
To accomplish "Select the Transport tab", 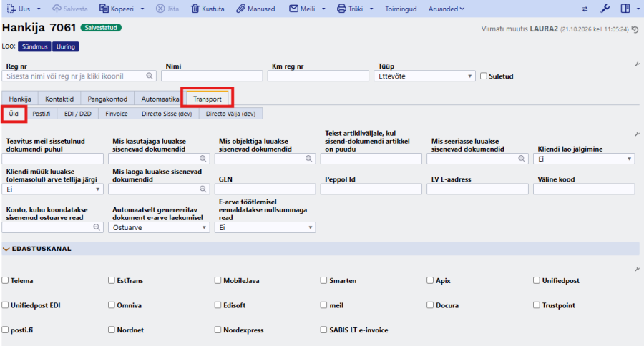I will tap(208, 99).
